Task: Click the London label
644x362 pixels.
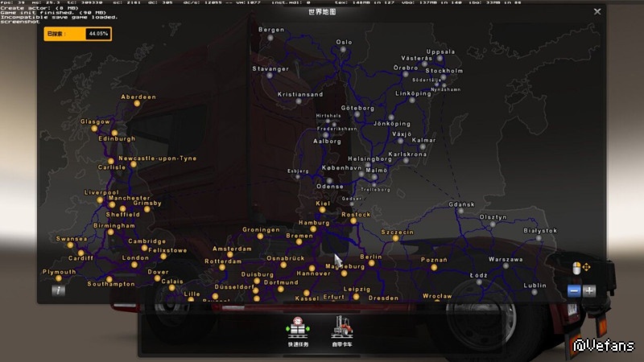Action: click(135, 257)
